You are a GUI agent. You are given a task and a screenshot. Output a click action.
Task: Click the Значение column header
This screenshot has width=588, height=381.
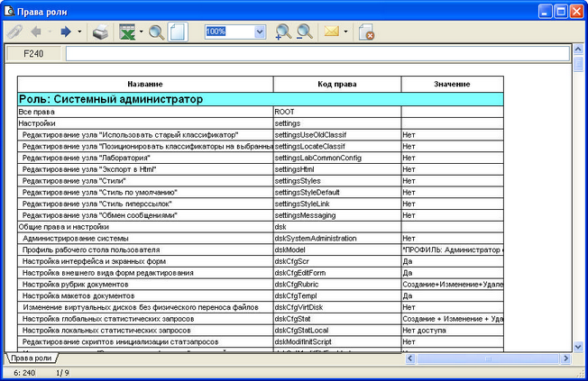coord(452,85)
